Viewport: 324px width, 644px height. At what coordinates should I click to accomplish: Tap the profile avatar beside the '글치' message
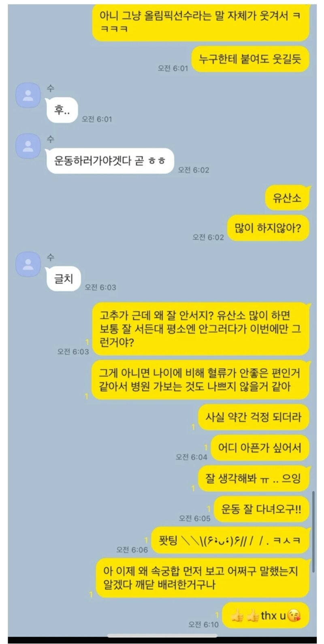point(28,264)
